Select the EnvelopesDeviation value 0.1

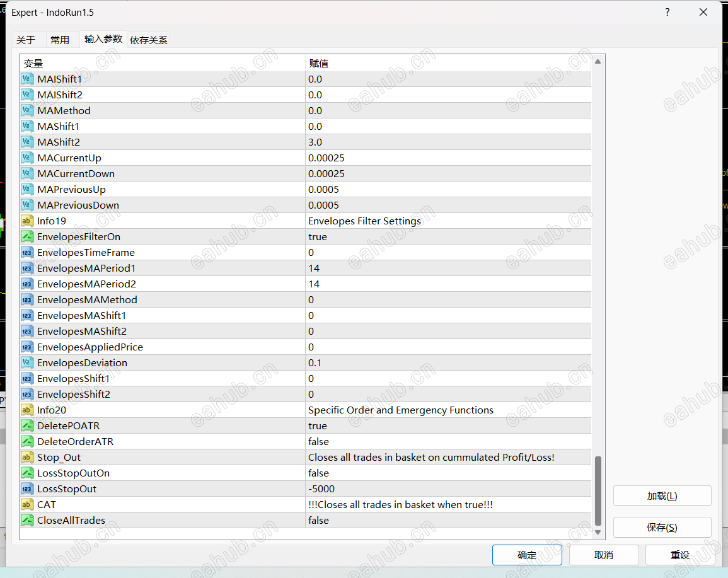pyautogui.click(x=315, y=363)
